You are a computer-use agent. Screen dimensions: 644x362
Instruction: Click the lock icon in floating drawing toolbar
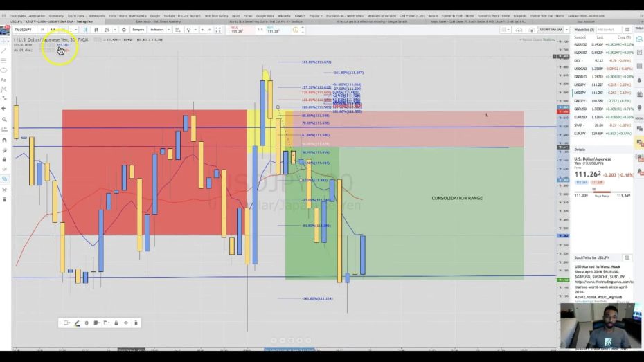pos(116,323)
